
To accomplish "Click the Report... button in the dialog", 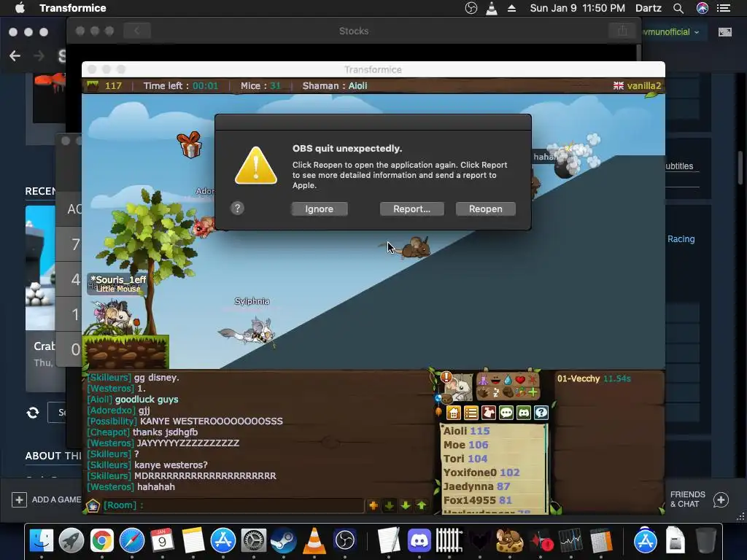I will click(x=411, y=209).
